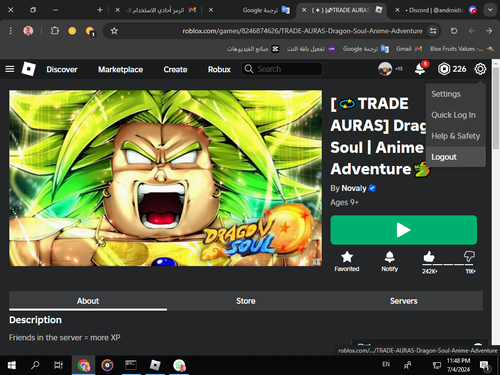Switch to the Discord browser tab
Screen dimensions: 500x375
(x=436, y=10)
